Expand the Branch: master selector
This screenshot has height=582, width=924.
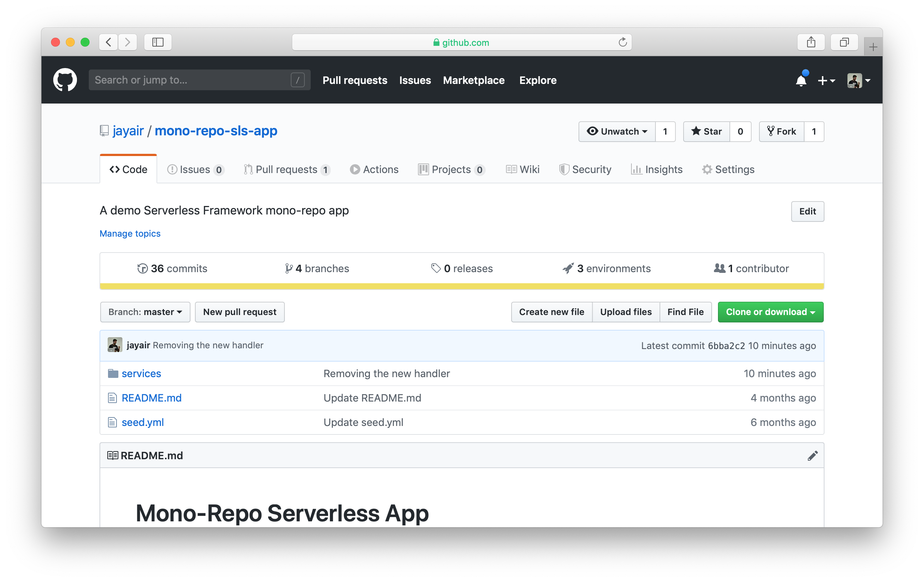[145, 312]
